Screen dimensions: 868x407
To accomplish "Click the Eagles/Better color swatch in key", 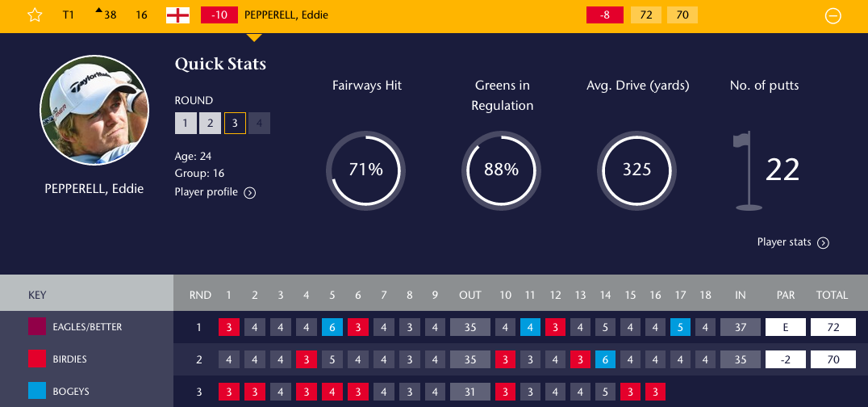I will pos(38,327).
